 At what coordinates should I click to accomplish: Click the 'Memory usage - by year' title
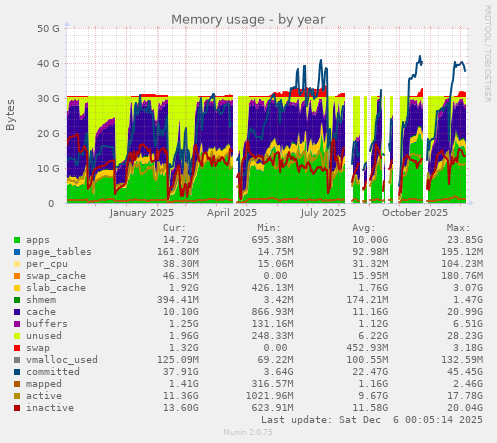(x=248, y=19)
